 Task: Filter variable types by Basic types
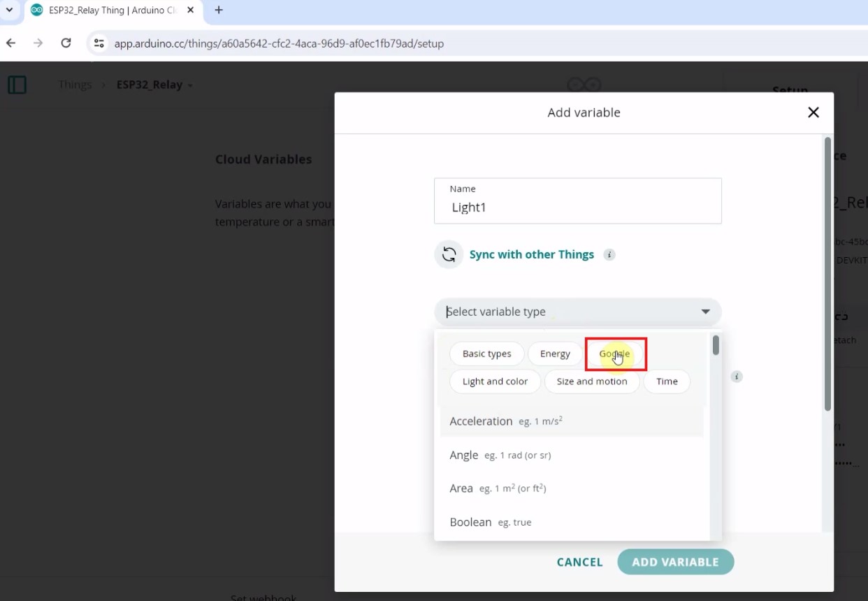click(486, 354)
